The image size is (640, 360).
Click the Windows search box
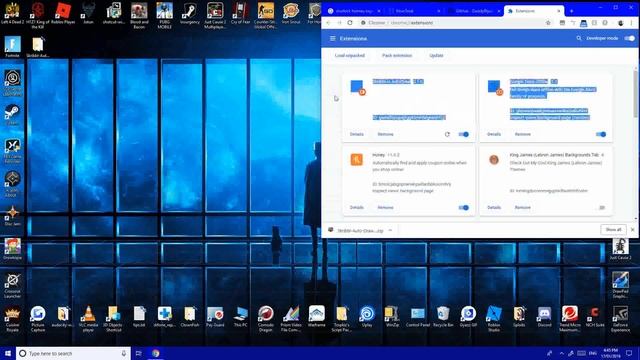point(73,353)
